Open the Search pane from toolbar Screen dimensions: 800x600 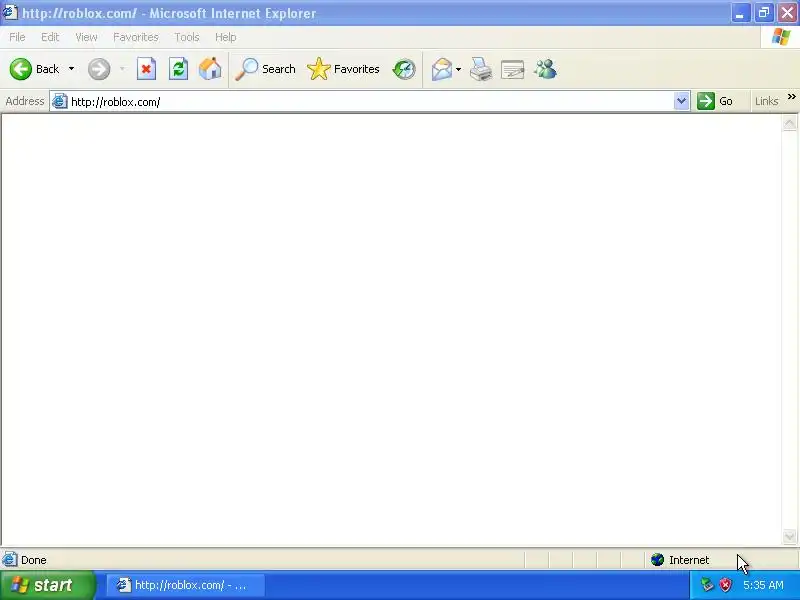pyautogui.click(x=265, y=69)
